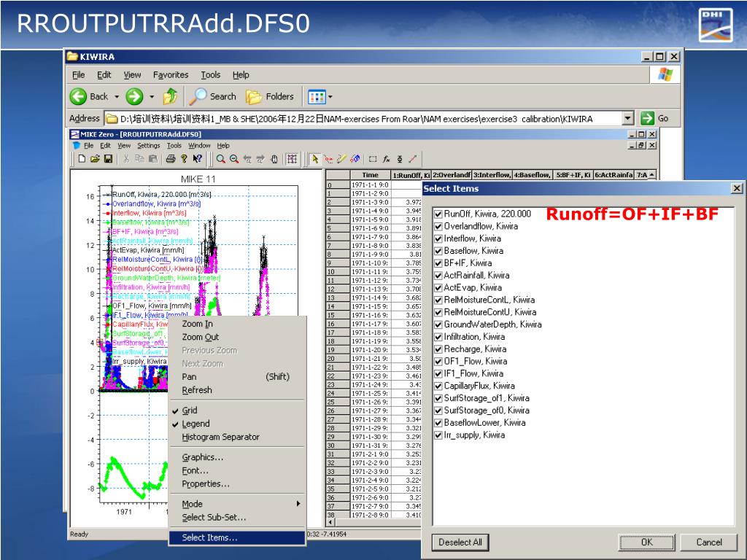747x560 pixels.
Task: Select the yellow arrow pointer tool
Action: pos(314,159)
